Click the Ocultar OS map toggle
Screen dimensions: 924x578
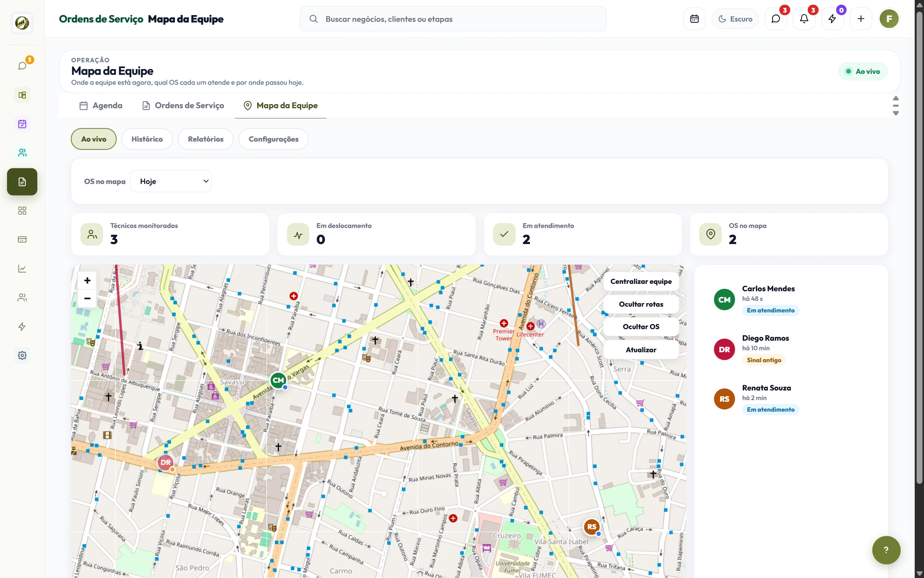[x=641, y=327]
